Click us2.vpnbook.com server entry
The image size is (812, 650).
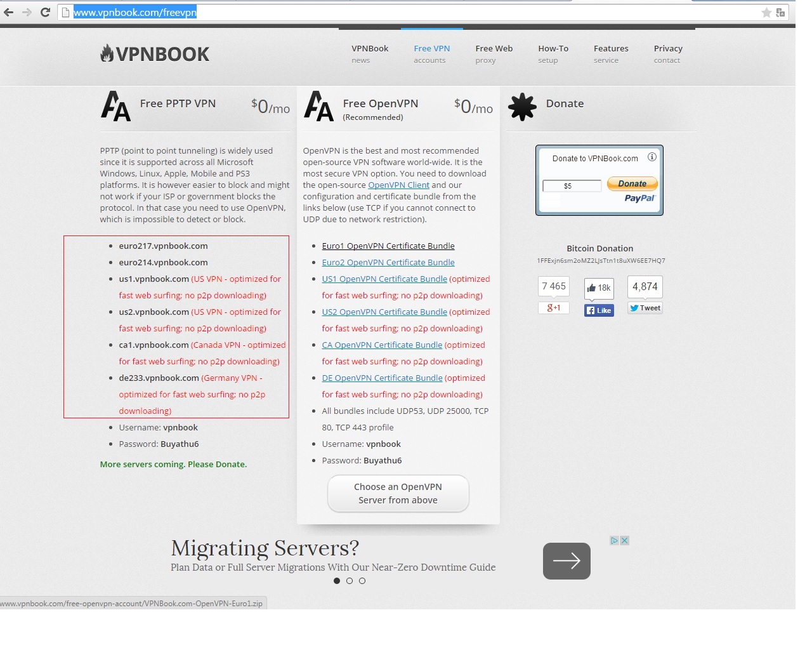coord(154,312)
